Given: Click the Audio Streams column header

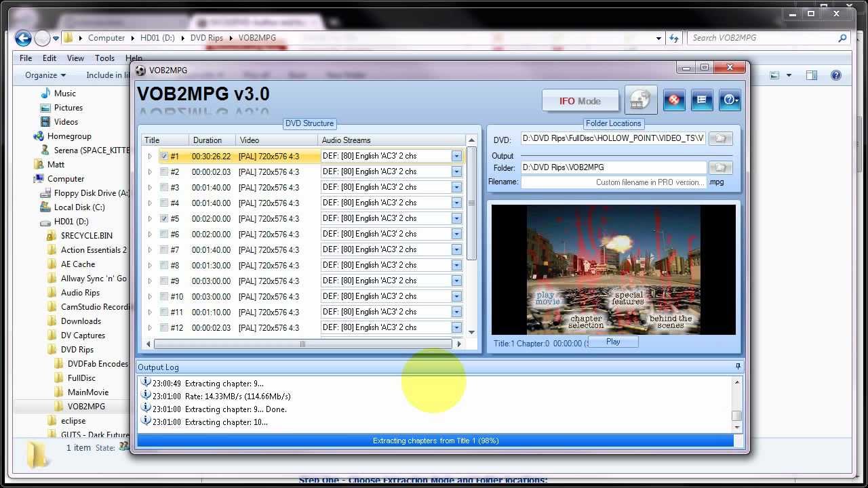Looking at the screenshot, I should [x=392, y=140].
